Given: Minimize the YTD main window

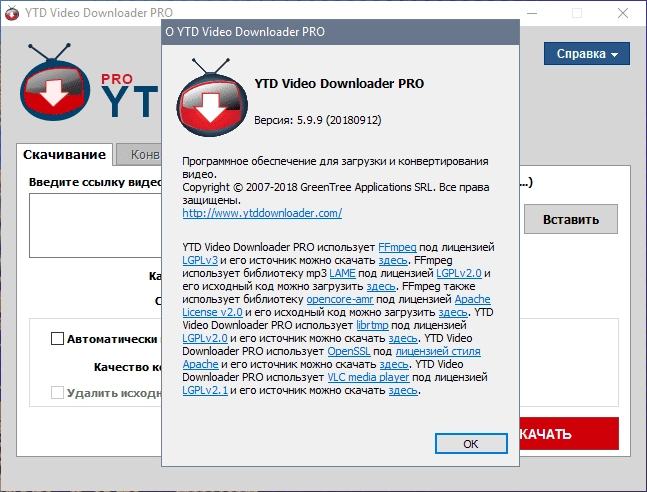Looking at the screenshot, I should 532,13.
